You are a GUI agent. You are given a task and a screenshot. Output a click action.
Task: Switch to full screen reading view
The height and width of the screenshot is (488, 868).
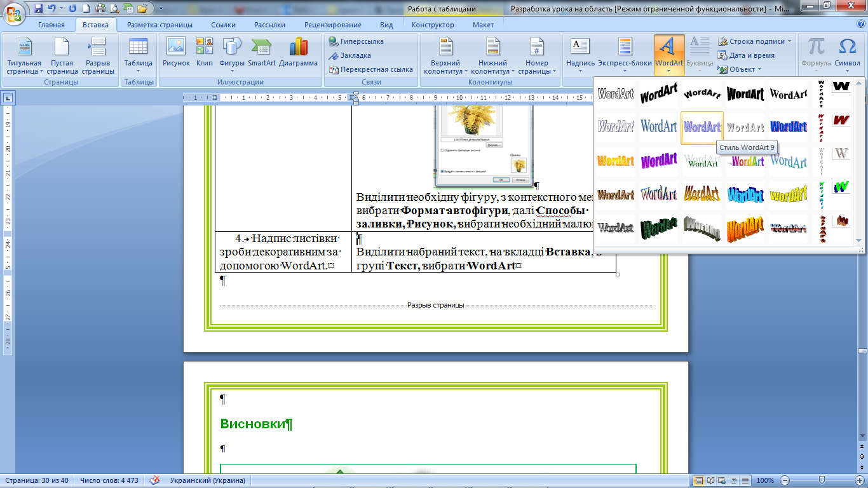[x=711, y=481]
